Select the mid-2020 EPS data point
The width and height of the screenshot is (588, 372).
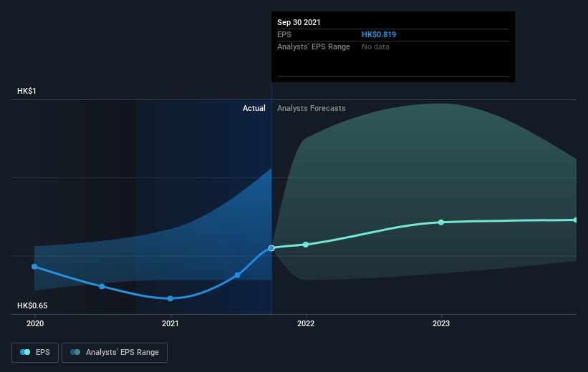102,286
